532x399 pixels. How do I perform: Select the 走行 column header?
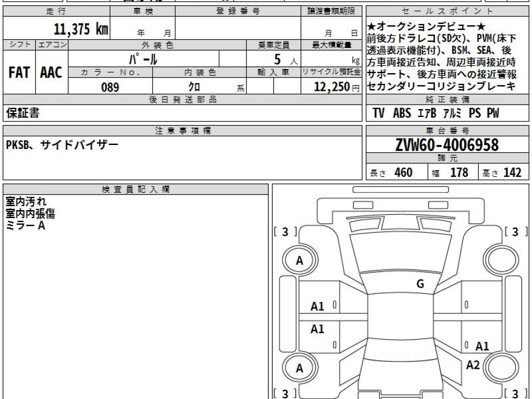tap(56, 12)
